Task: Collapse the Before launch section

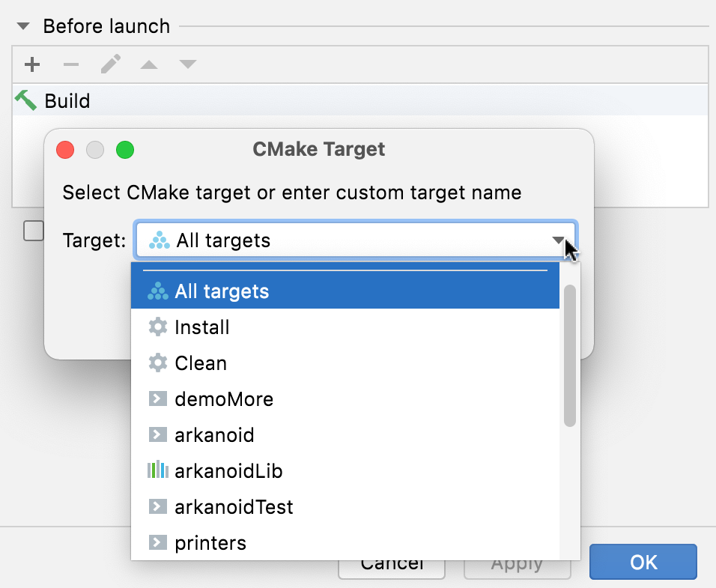Action: click(22, 25)
